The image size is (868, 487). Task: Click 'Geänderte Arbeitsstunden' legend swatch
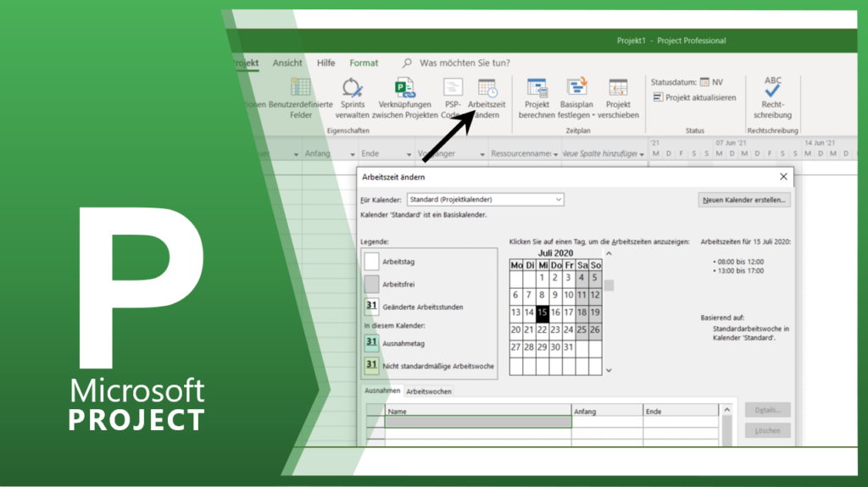[x=372, y=306]
